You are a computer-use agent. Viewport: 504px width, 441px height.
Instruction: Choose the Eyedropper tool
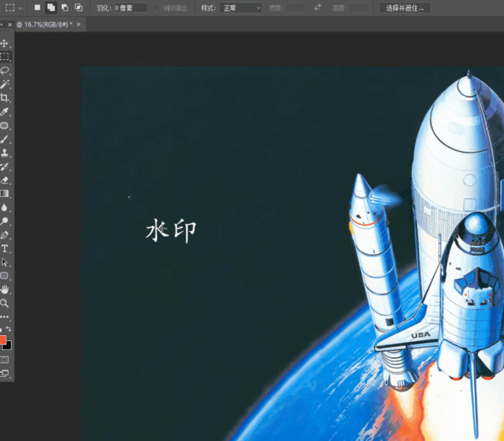coord(4,112)
